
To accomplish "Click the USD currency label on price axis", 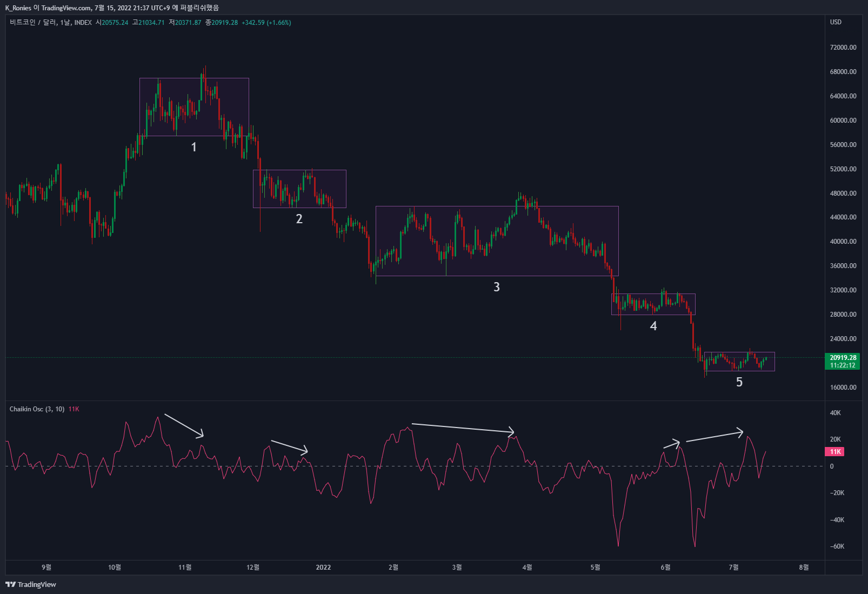I will tap(836, 22).
